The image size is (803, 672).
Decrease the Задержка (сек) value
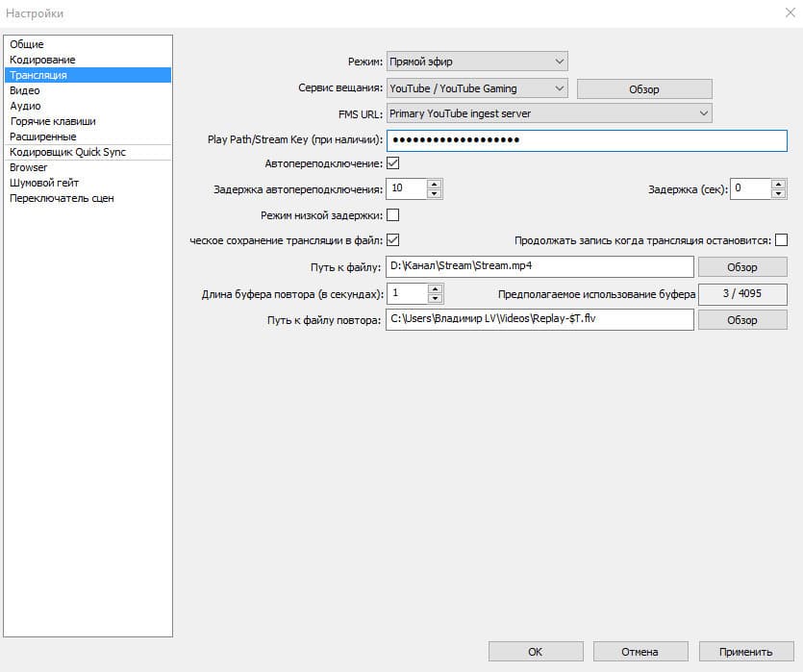coord(778,193)
